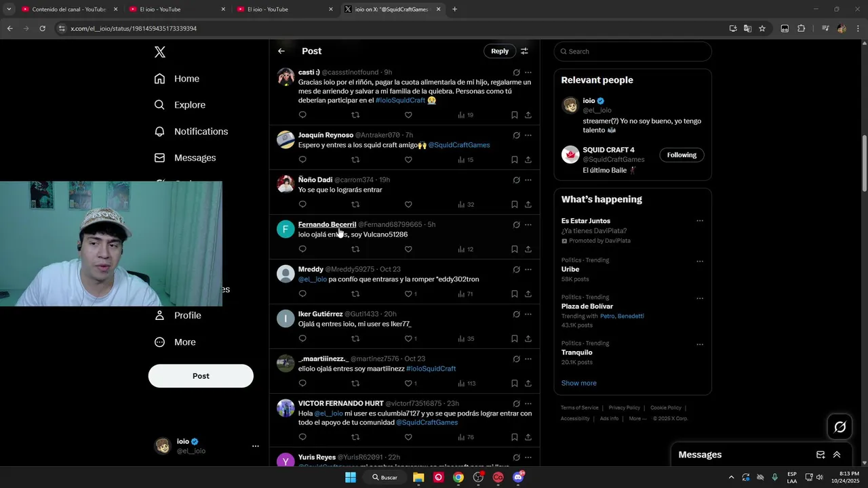Open more options on Fernando Becerril's reply
The image size is (868, 488).
pyautogui.click(x=528, y=225)
